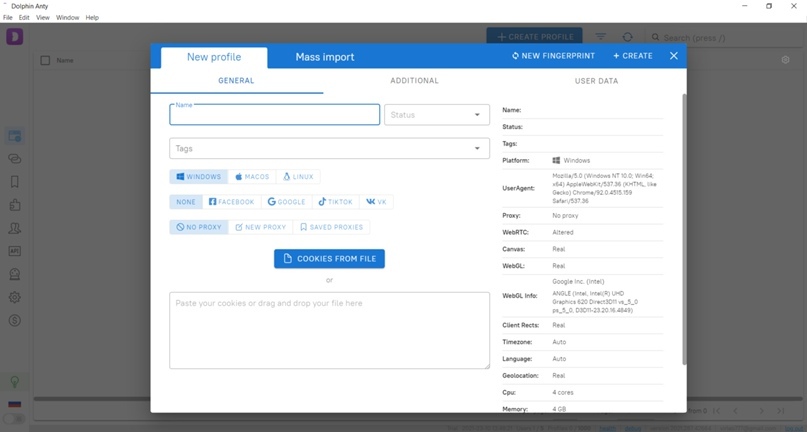Select the No Proxy option
The image size is (807, 432).
(x=199, y=227)
